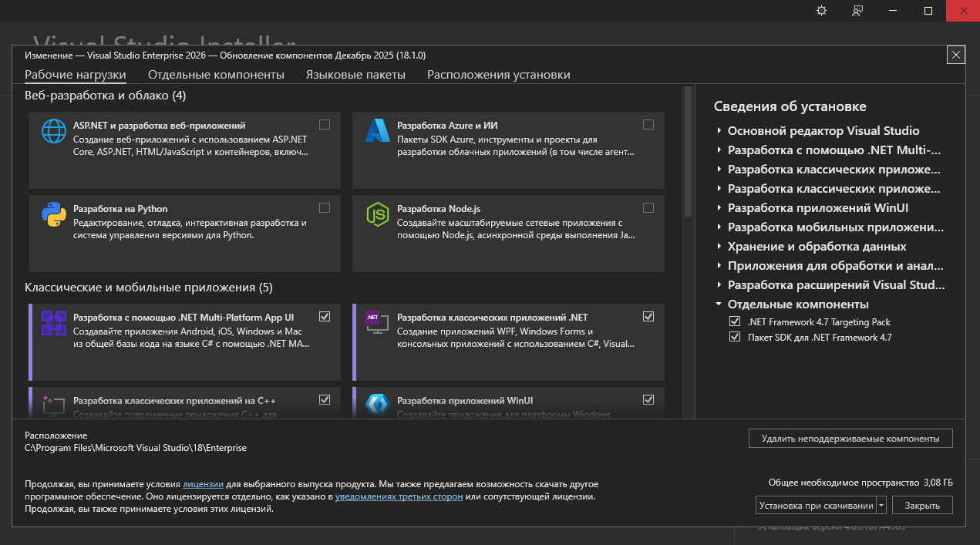The height and width of the screenshot is (545, 980).
Task: Open the Языковые пакеты tab
Action: [x=355, y=75]
